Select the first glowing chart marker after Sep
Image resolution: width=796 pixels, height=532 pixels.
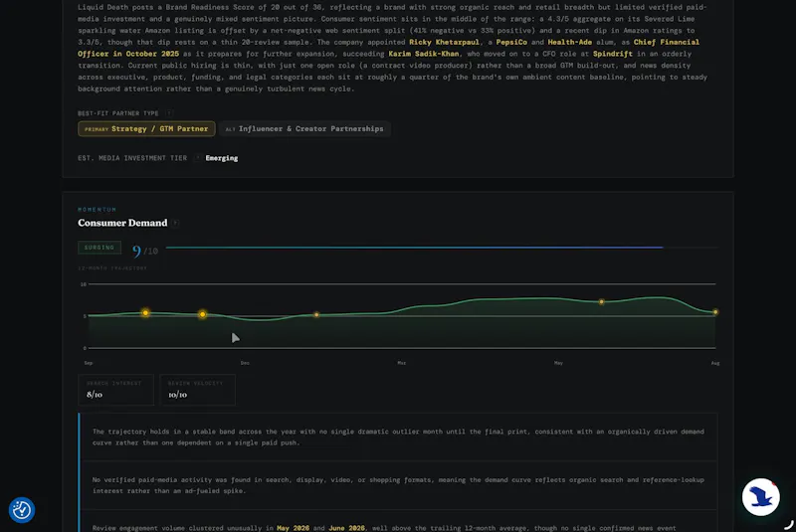coord(145,313)
